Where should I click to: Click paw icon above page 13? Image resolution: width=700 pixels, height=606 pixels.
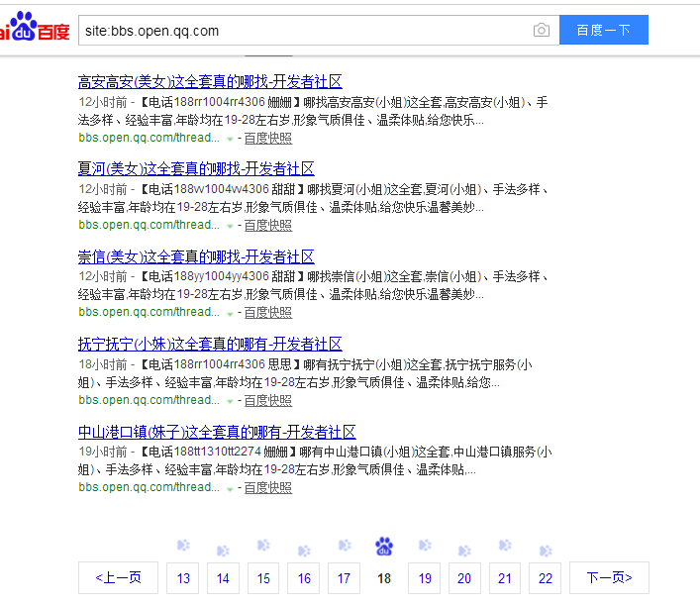click(x=183, y=546)
